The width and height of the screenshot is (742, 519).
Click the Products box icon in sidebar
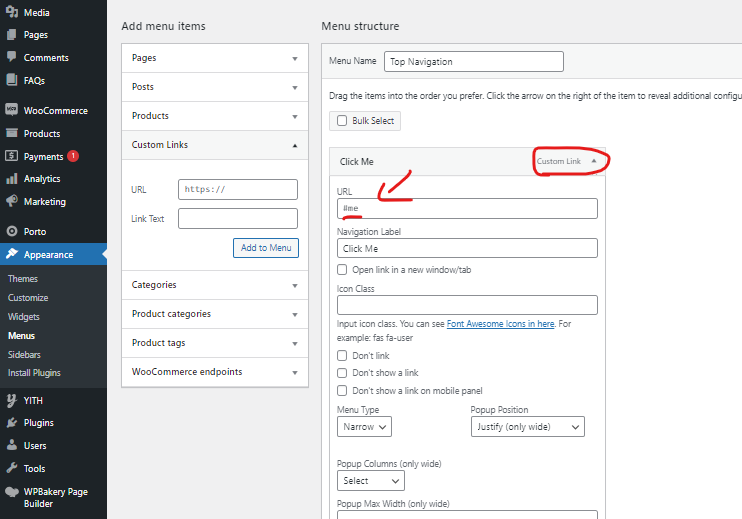click(12, 133)
